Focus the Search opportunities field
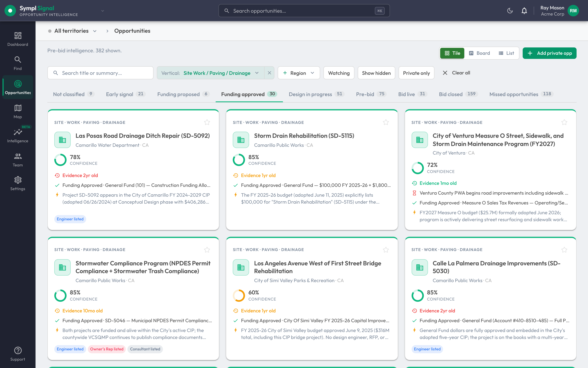Screen dimensions: 588x368 click(304, 11)
